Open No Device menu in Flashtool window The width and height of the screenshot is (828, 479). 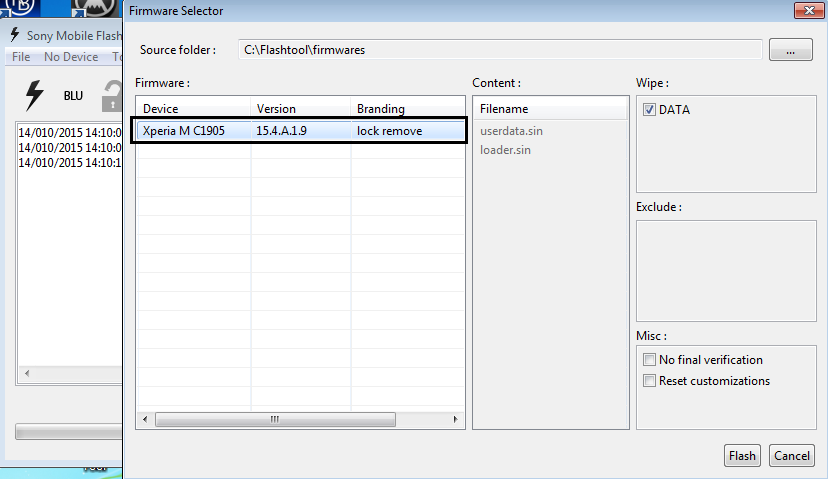click(x=71, y=57)
